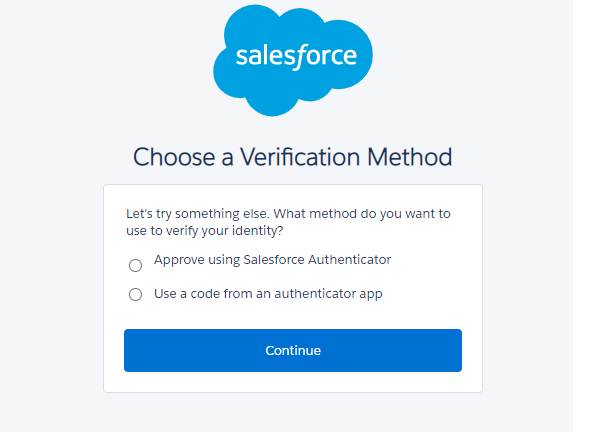Click the word 'Continue' on the button
The width and height of the screenshot is (600, 432).
[x=293, y=351]
